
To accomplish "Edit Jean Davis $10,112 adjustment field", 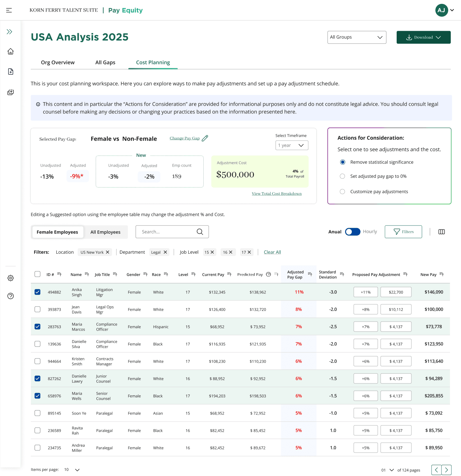I will coord(396,309).
